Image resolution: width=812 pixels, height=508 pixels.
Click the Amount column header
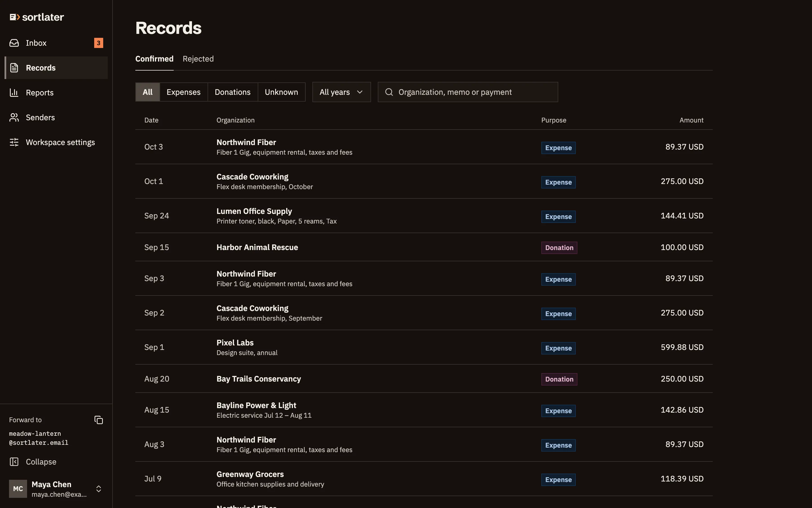[691, 120]
